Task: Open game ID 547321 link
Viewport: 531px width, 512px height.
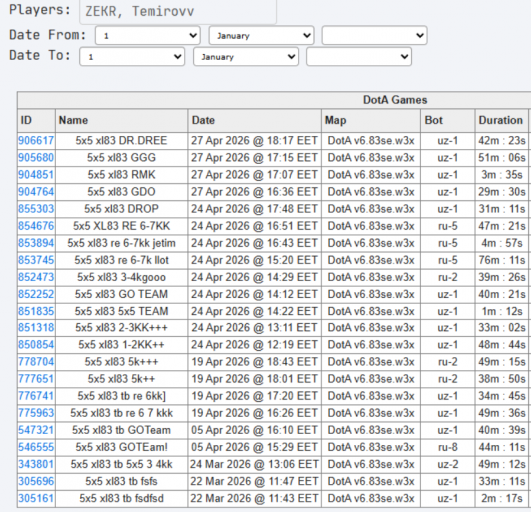Action: 36,430
